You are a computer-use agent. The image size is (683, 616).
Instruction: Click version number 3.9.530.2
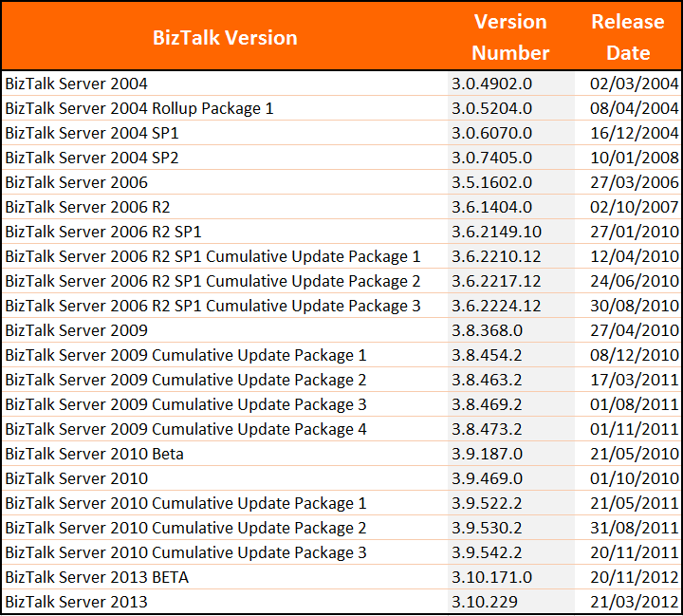(x=487, y=528)
